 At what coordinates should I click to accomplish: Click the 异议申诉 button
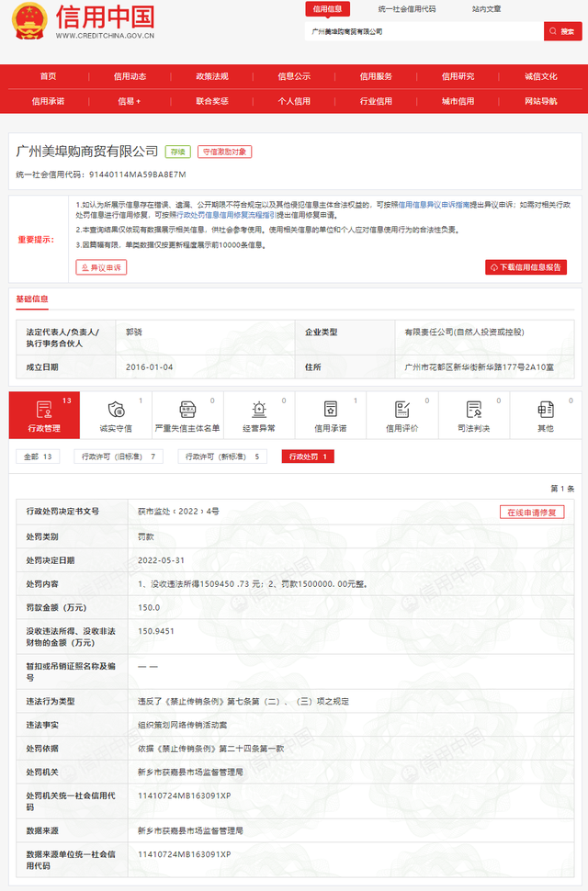pyautogui.click(x=101, y=267)
